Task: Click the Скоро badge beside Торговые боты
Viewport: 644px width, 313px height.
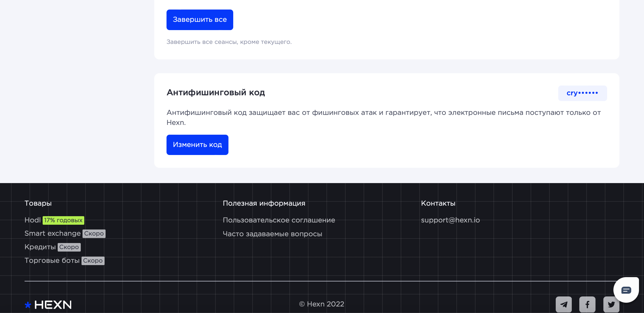Action: (93, 261)
